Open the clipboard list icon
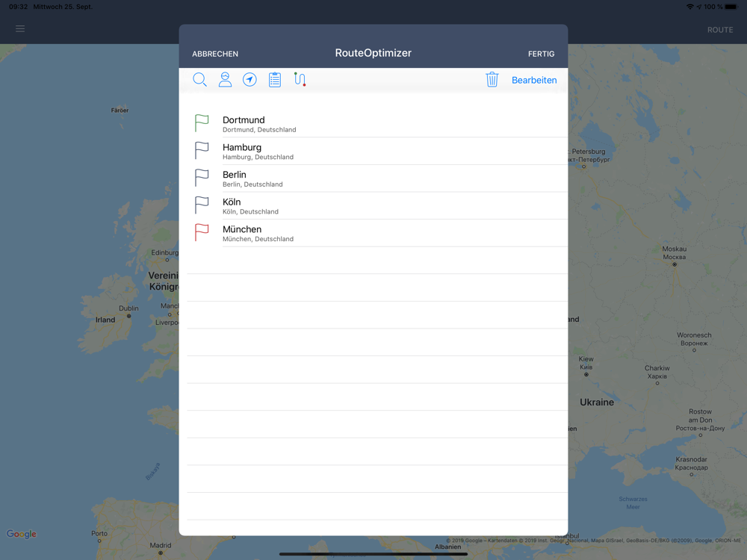 (275, 80)
